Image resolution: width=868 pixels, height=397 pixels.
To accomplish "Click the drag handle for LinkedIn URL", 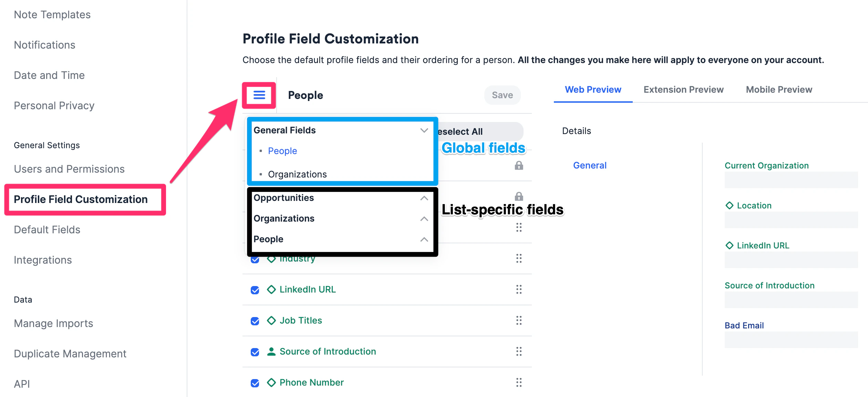I will tap(519, 289).
